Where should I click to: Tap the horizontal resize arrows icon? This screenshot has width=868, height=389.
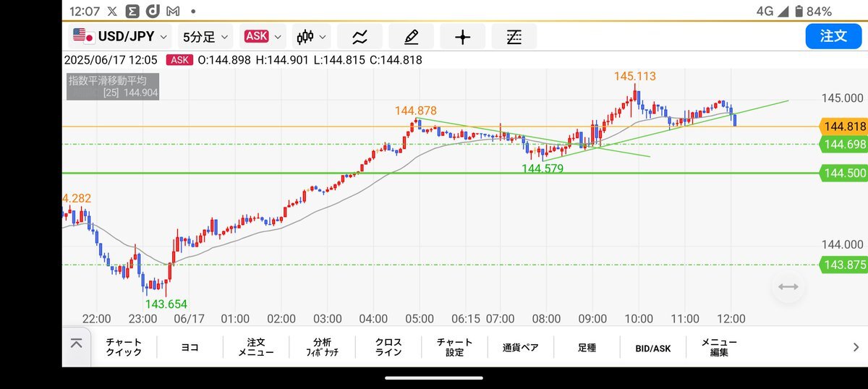[x=788, y=287]
